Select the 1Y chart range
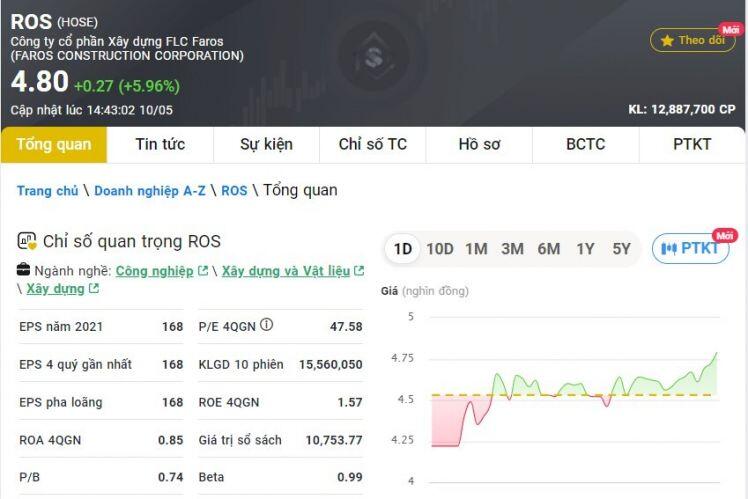The width and height of the screenshot is (748, 499). [585, 249]
